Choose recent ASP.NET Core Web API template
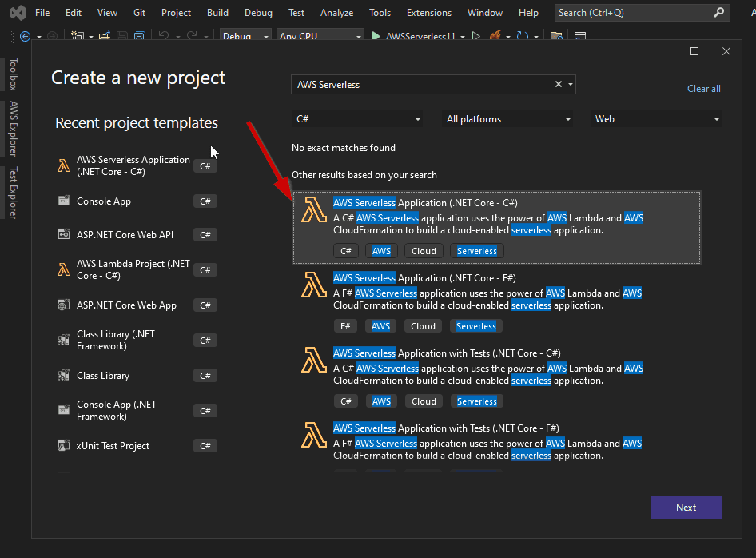Screen dimensions: 756x558 [125, 235]
